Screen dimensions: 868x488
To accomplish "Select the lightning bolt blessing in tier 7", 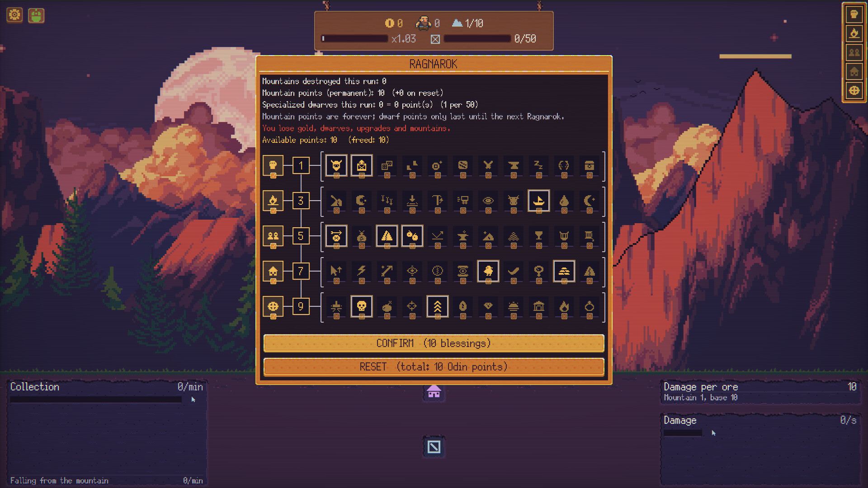I will click(362, 271).
